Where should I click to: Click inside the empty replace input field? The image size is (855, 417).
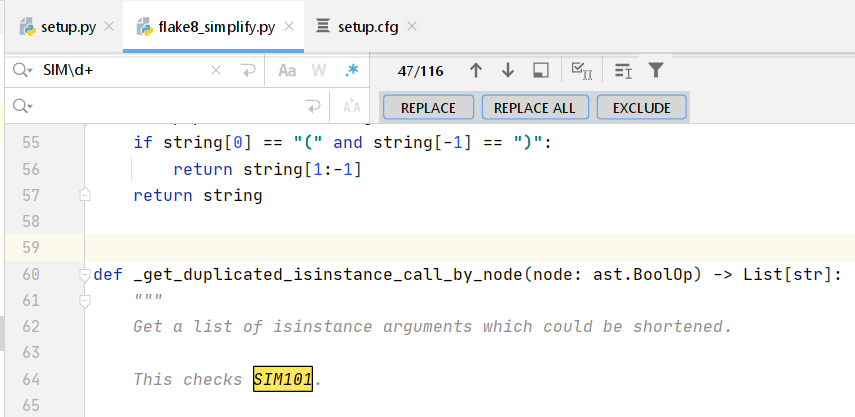coord(160,106)
